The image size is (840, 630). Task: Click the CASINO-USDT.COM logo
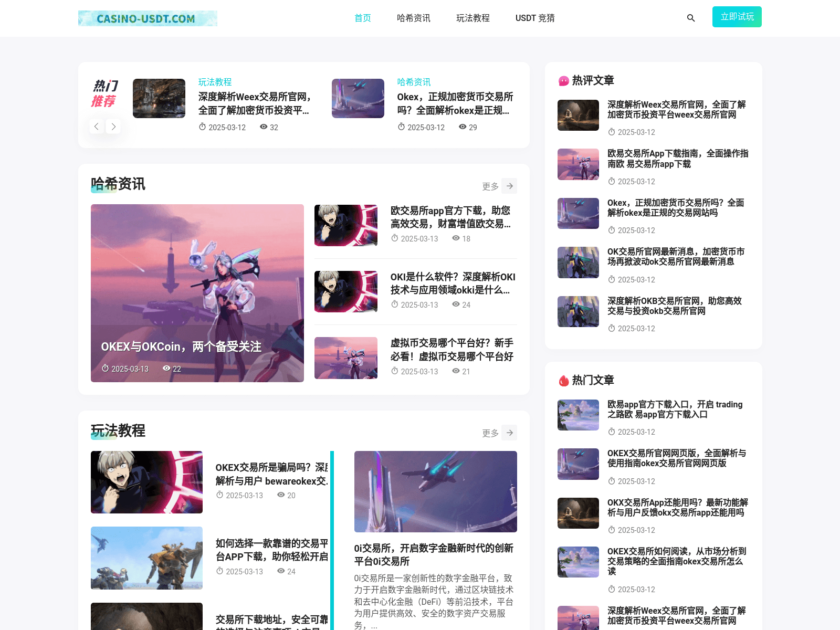point(148,18)
